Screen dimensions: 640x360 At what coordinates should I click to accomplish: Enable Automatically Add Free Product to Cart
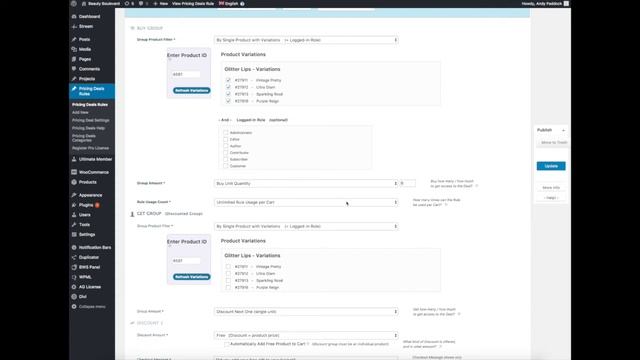click(x=227, y=344)
